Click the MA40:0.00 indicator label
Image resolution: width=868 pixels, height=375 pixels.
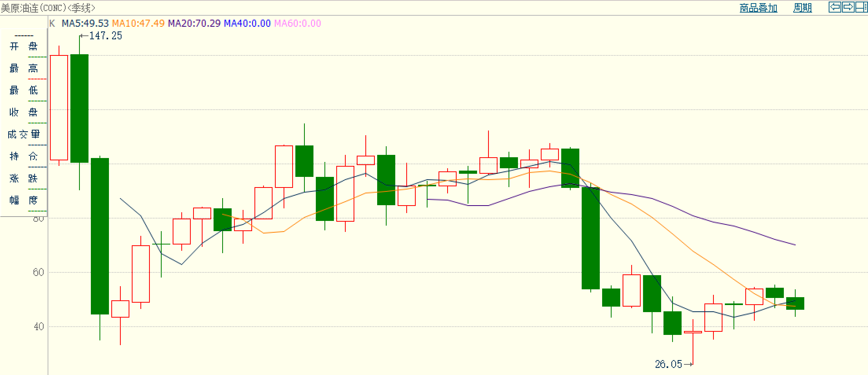247,23
